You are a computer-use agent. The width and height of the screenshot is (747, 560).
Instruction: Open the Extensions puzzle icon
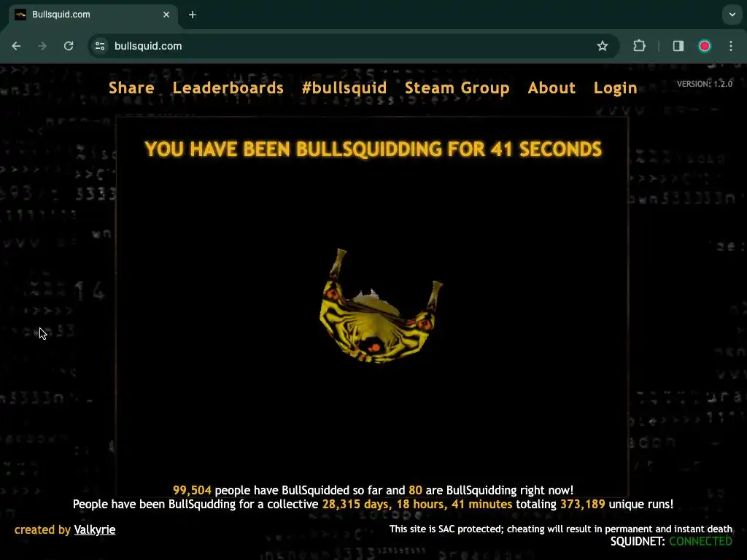click(x=639, y=46)
